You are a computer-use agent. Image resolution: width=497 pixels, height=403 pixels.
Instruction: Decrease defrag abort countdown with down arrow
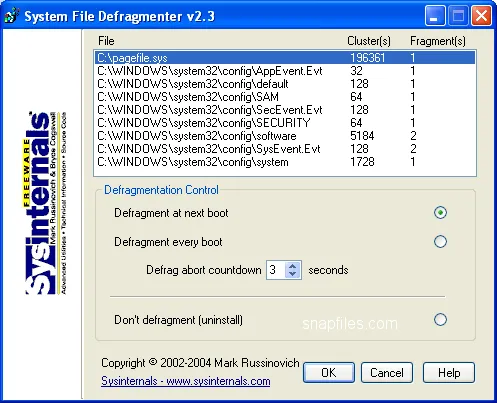[x=293, y=274]
